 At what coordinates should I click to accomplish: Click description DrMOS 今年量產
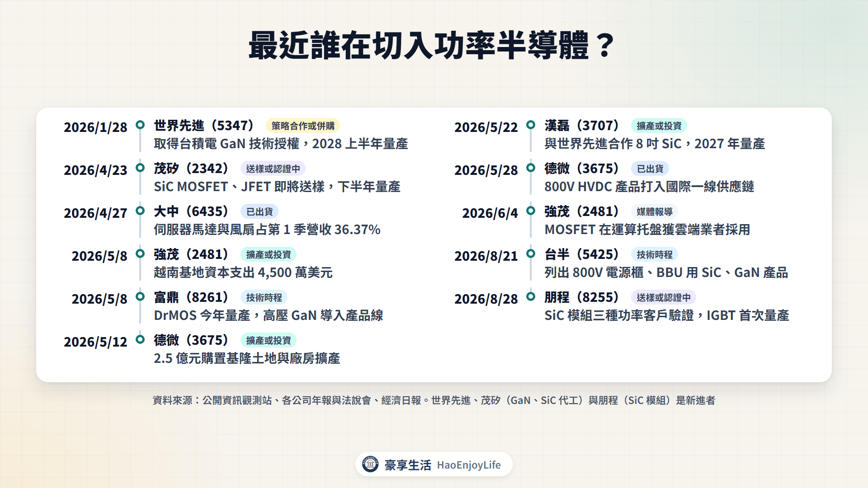point(269,315)
